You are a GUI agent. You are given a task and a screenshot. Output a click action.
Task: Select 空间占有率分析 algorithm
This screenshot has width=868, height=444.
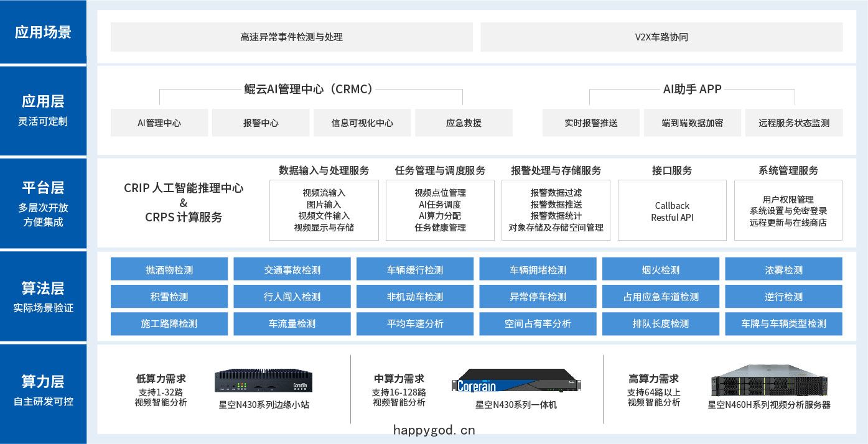pyautogui.click(x=538, y=323)
